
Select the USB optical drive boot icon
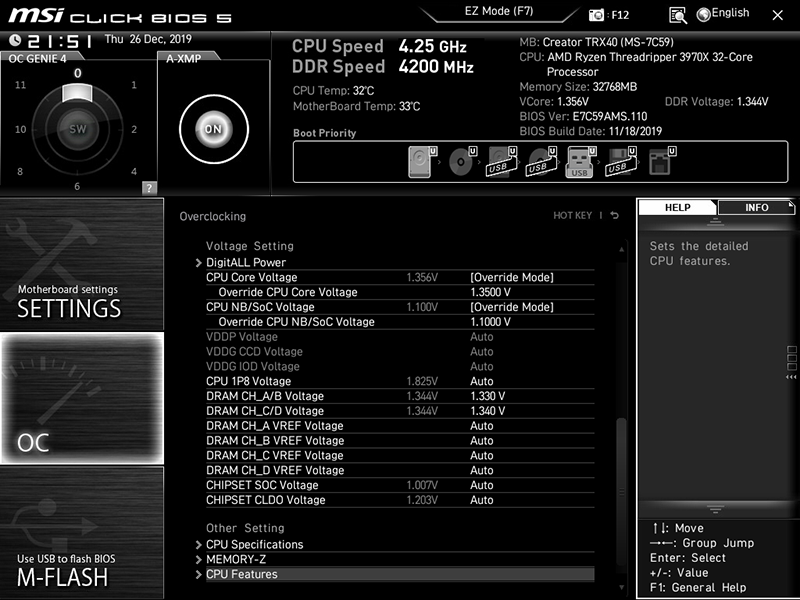(x=541, y=162)
